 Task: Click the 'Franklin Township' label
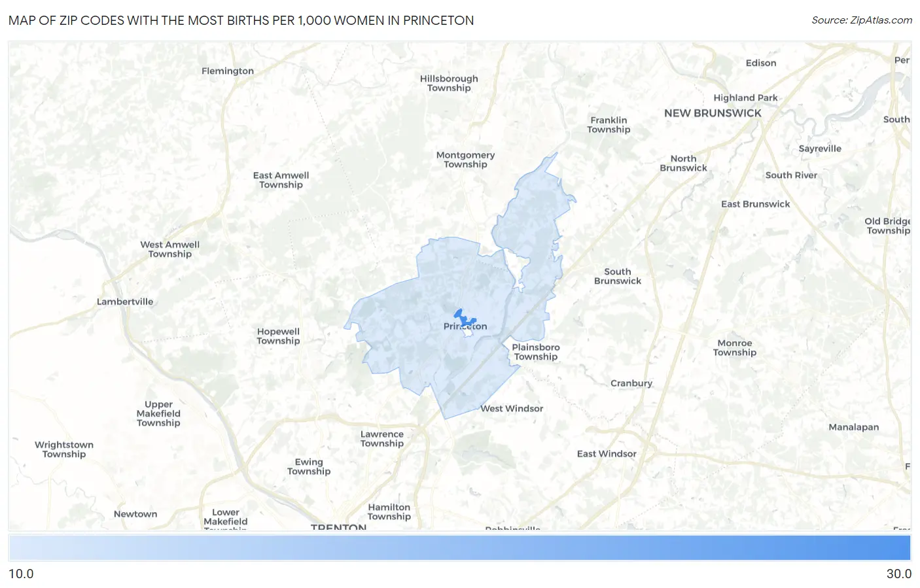[609, 125]
